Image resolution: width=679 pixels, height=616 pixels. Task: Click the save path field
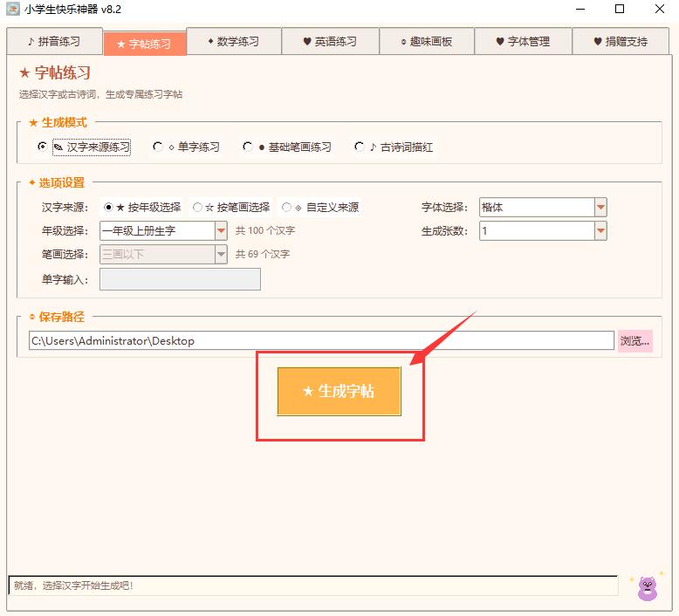click(321, 340)
